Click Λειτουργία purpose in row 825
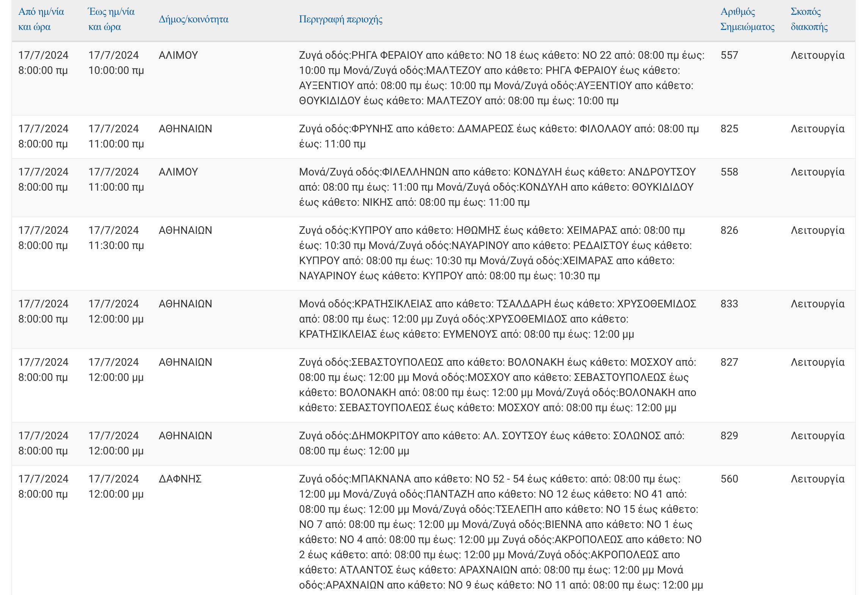868x595 pixels. pos(818,129)
